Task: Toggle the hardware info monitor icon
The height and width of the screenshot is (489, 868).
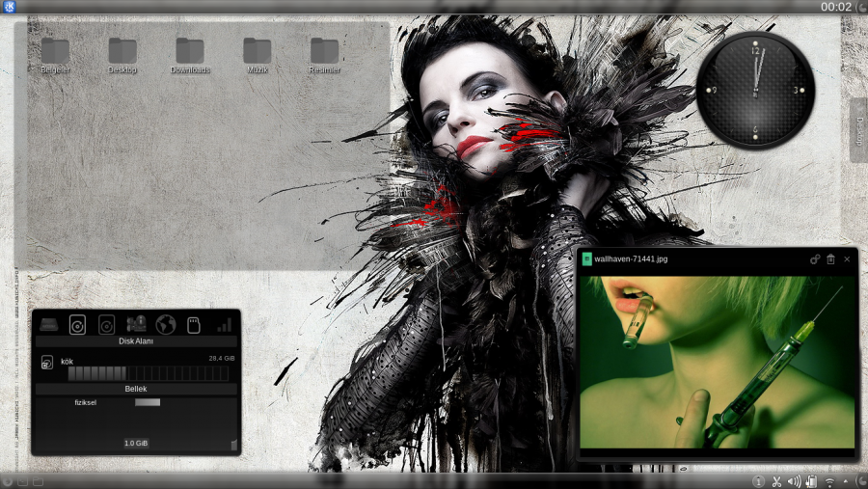Action: (x=136, y=324)
